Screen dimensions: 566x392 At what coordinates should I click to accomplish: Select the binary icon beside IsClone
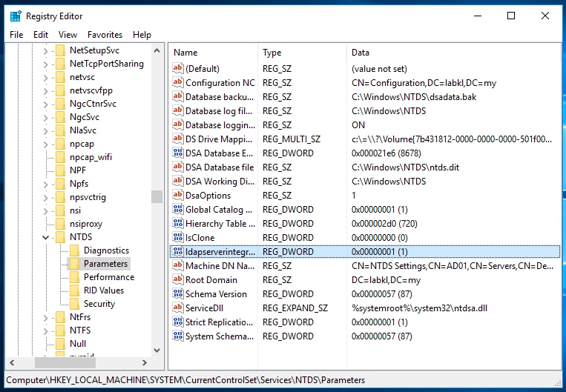click(178, 237)
